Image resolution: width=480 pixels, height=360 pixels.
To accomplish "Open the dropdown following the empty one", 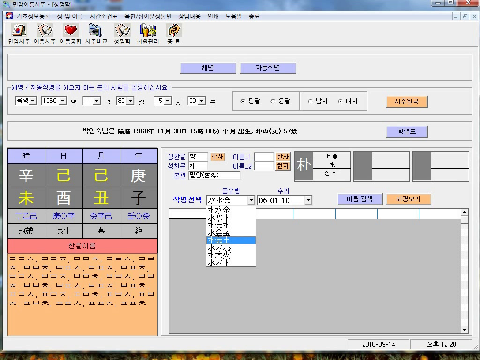I will click(125, 101).
